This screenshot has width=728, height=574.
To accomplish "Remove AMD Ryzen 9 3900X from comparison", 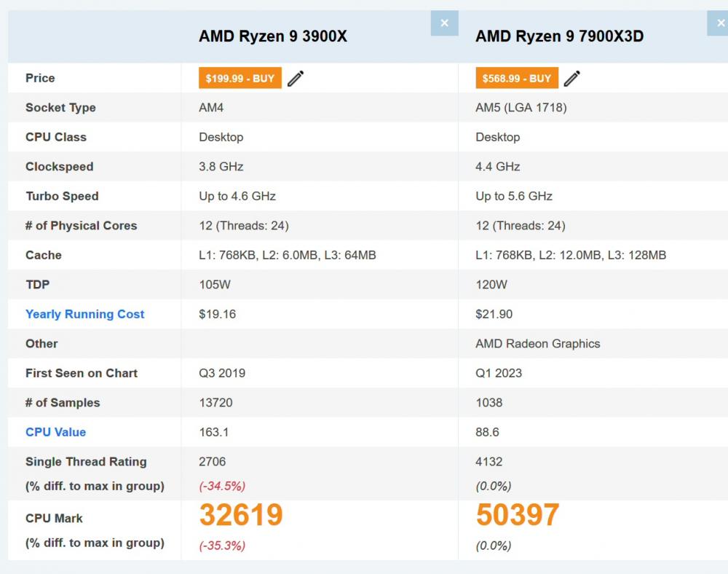I will coord(444,23).
